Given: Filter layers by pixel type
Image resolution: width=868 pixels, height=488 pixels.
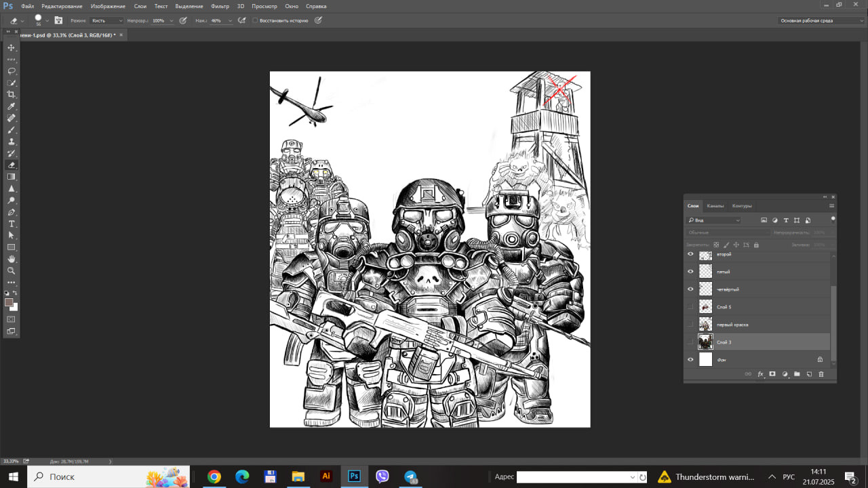Looking at the screenshot, I should pyautogui.click(x=764, y=220).
